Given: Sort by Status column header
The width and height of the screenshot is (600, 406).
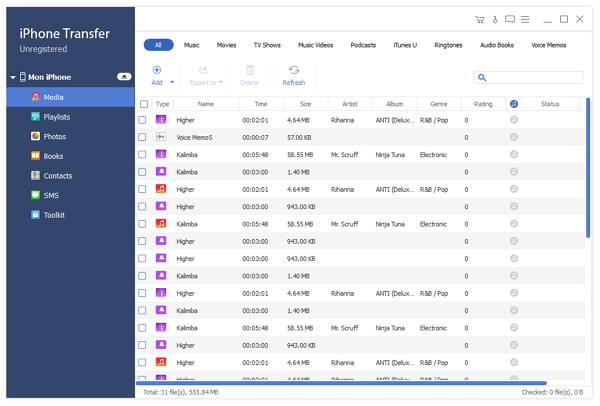Looking at the screenshot, I should coord(550,104).
